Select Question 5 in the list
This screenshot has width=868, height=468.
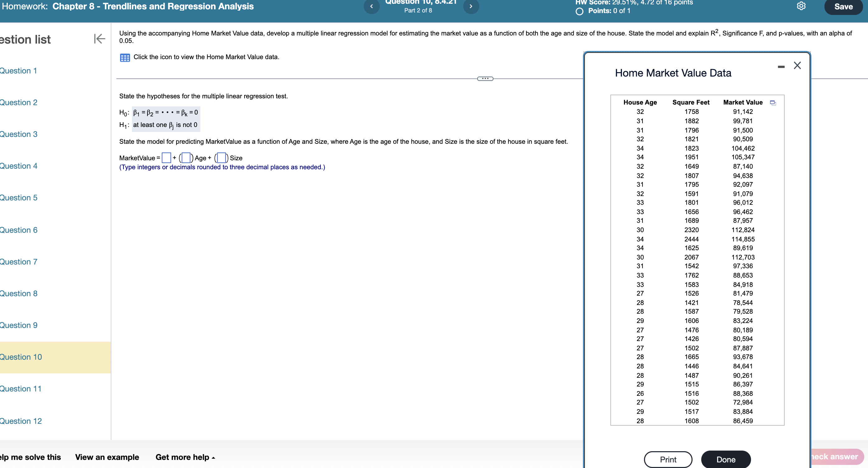(x=19, y=198)
